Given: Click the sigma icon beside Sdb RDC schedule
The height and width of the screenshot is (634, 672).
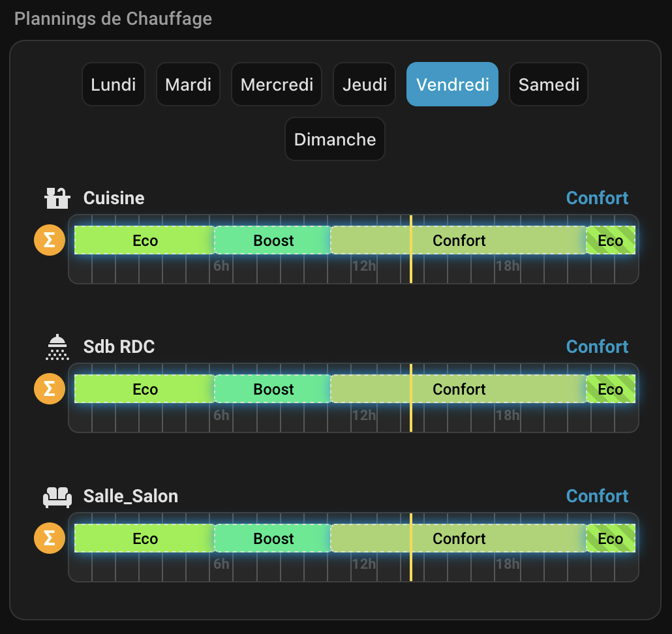Looking at the screenshot, I should tap(49, 389).
